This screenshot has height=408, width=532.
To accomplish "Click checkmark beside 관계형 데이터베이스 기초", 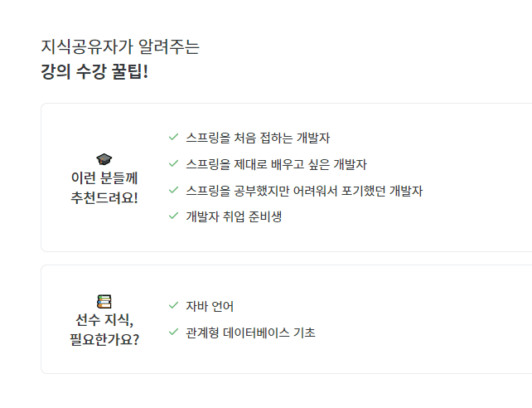I will [x=173, y=332].
